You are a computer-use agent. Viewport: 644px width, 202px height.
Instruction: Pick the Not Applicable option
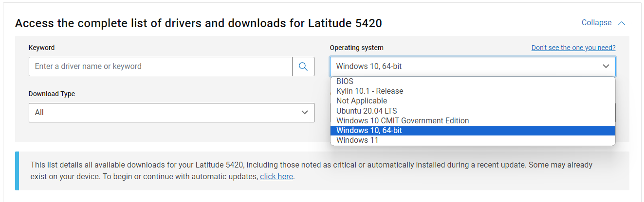(362, 101)
